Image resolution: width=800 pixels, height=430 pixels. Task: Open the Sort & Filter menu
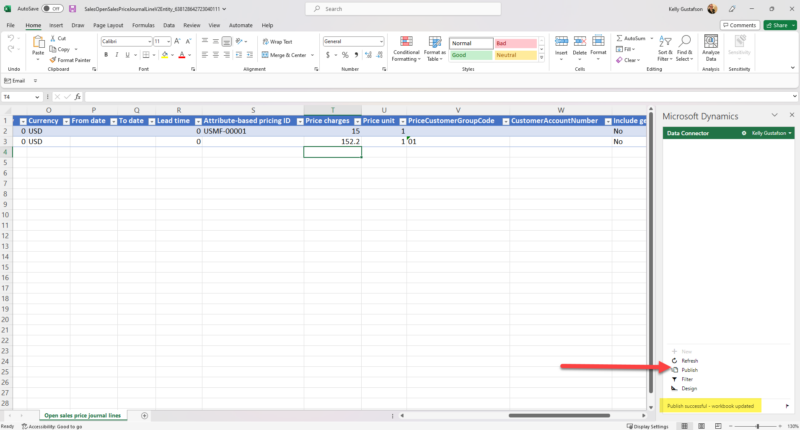click(x=665, y=48)
